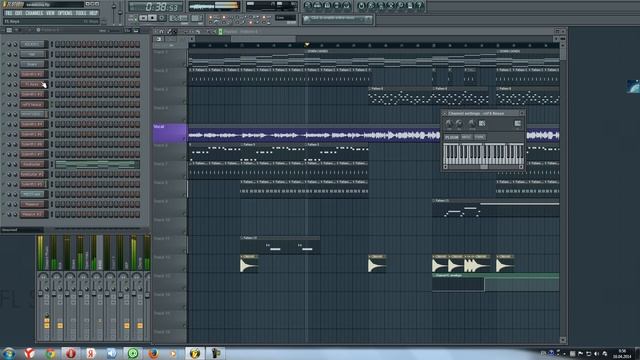Click the time display showing 0:38:53
640x360 pixels.
[x=156, y=7]
